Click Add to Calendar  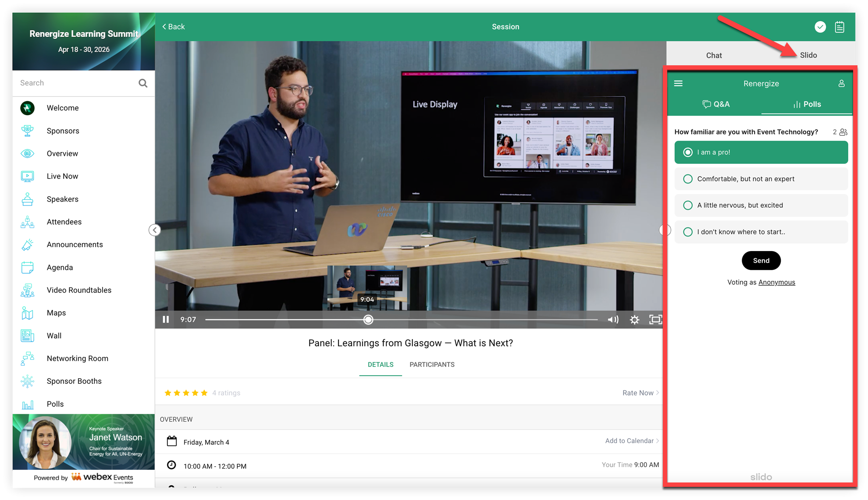632,441
